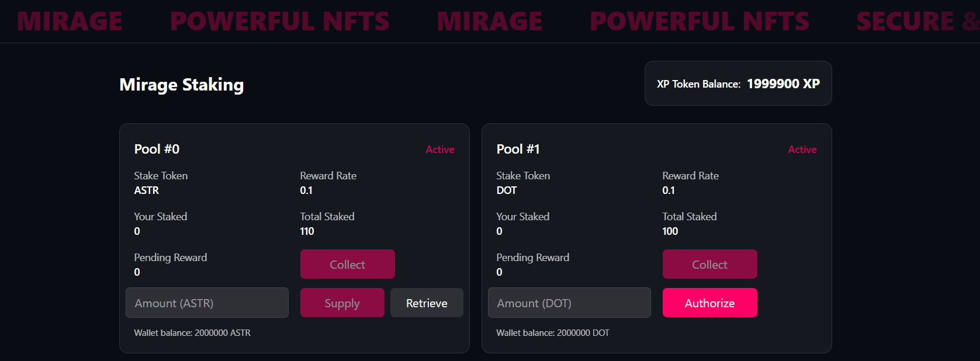
Task: Click the Total Staked value 110
Action: coord(307,231)
